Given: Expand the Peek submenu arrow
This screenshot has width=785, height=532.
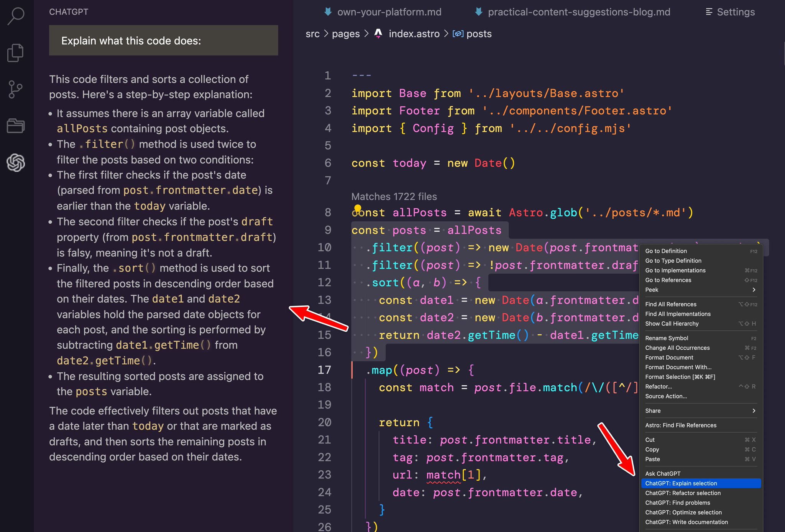Looking at the screenshot, I should click(754, 290).
